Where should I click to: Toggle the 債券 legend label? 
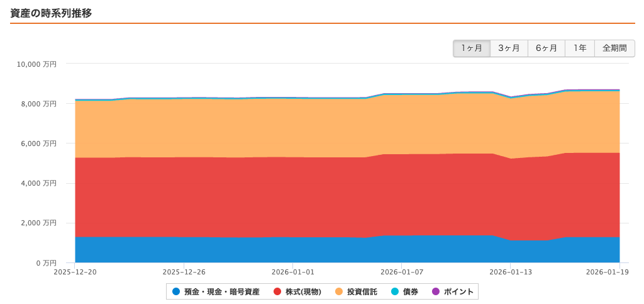coord(411,292)
